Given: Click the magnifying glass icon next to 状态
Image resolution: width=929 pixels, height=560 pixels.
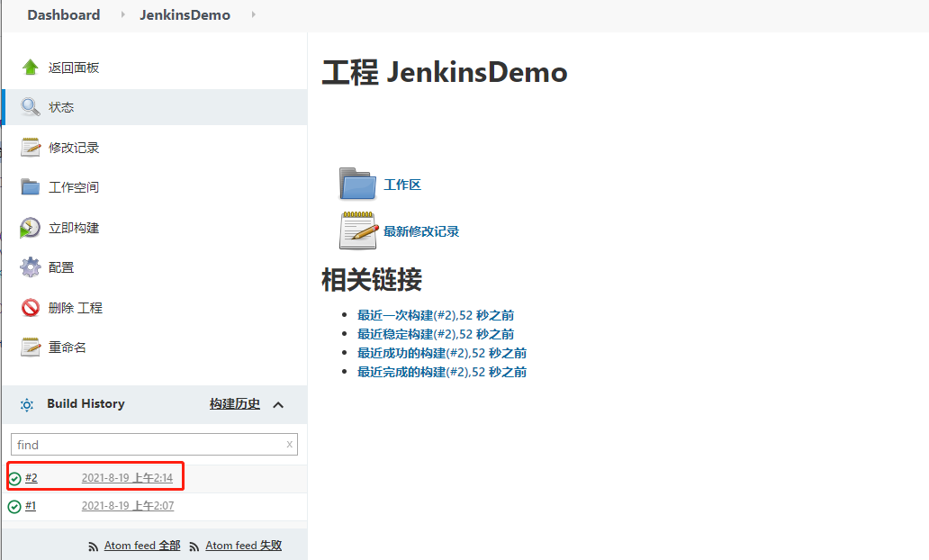Looking at the screenshot, I should 31,106.
